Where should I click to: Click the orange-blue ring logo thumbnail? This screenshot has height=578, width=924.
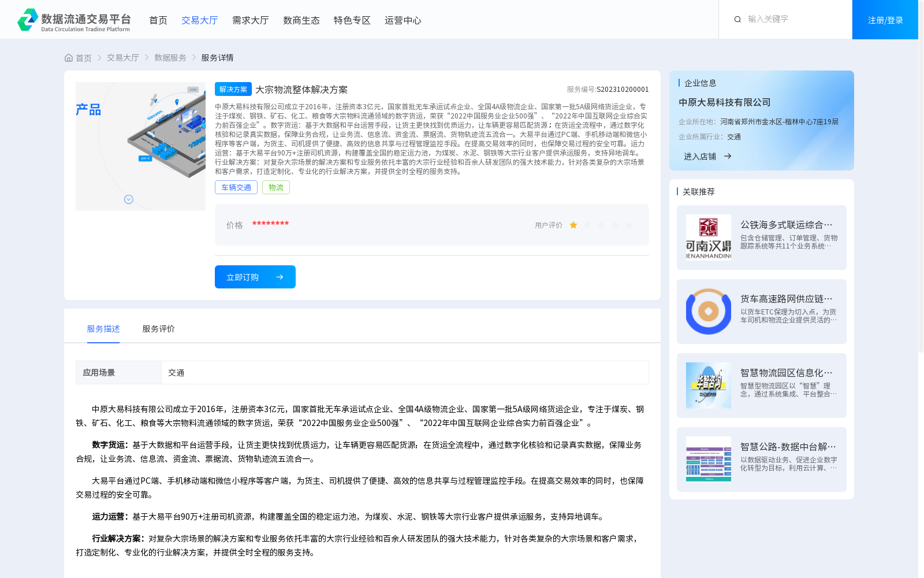click(709, 312)
